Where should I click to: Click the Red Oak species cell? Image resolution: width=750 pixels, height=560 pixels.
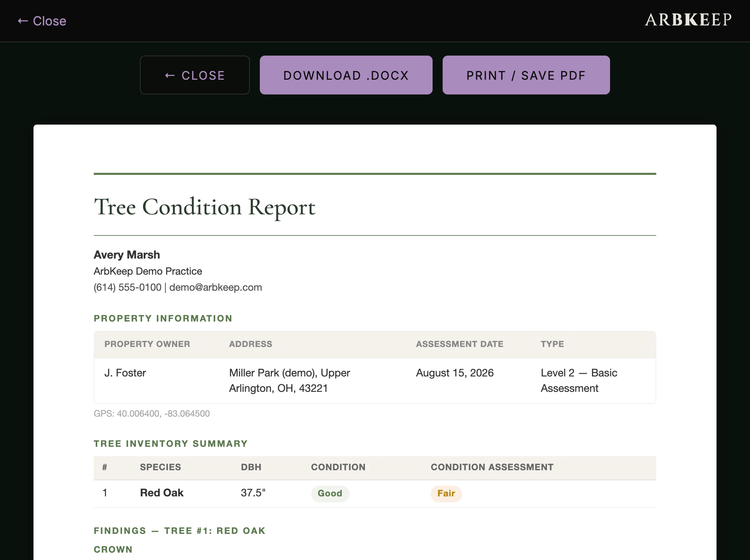162,493
